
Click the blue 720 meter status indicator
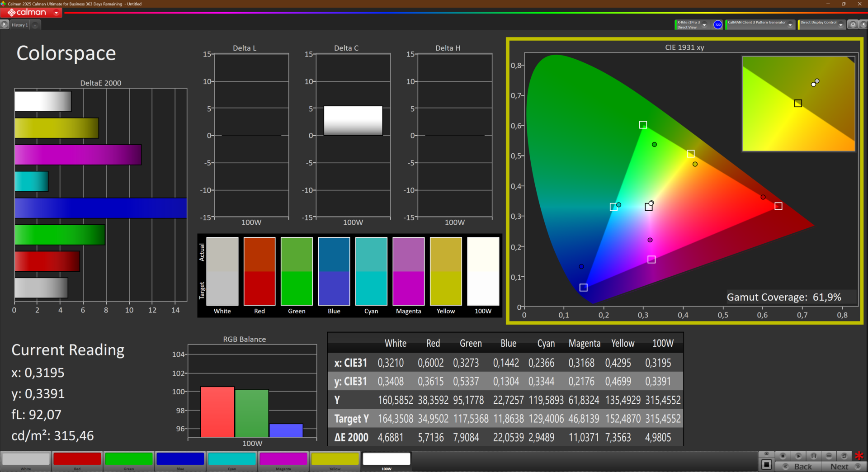click(717, 25)
